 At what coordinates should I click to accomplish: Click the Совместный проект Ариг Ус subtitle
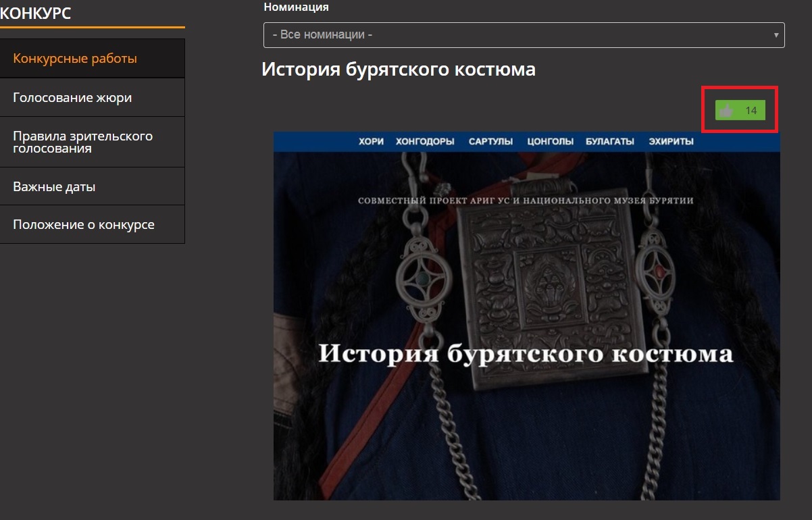click(x=526, y=201)
